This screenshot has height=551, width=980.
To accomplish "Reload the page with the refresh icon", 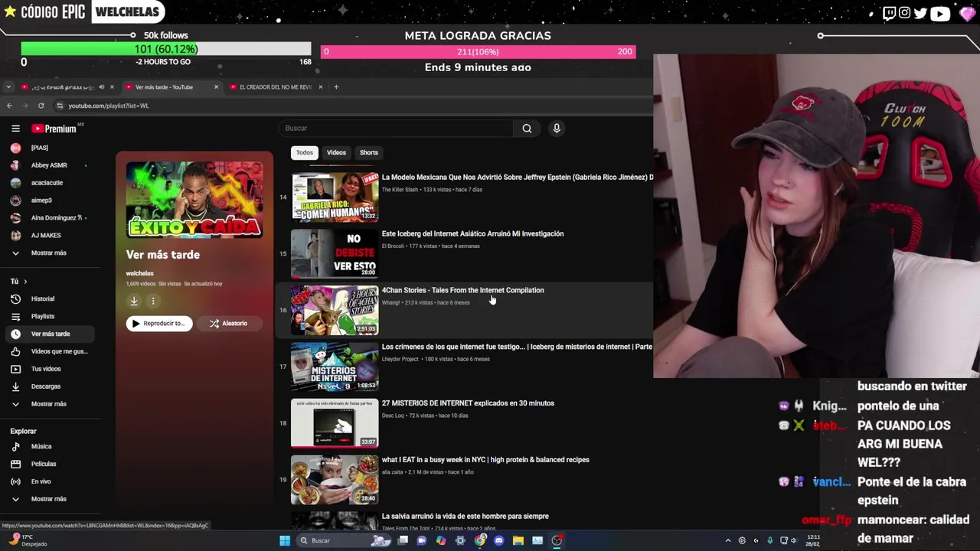I will pyautogui.click(x=41, y=106).
